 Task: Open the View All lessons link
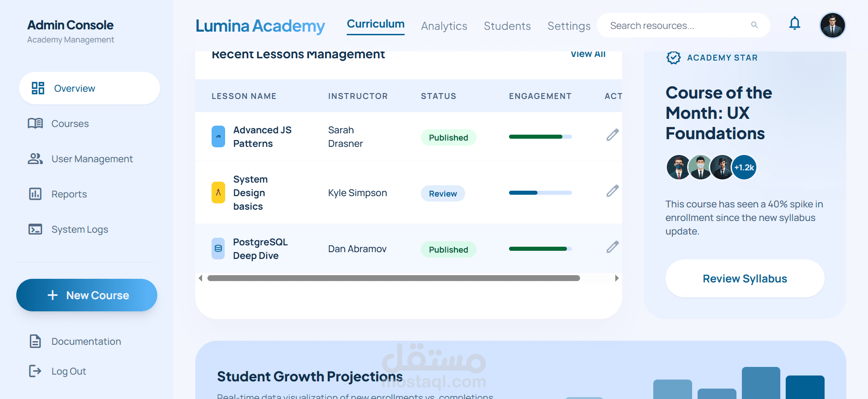click(x=588, y=54)
